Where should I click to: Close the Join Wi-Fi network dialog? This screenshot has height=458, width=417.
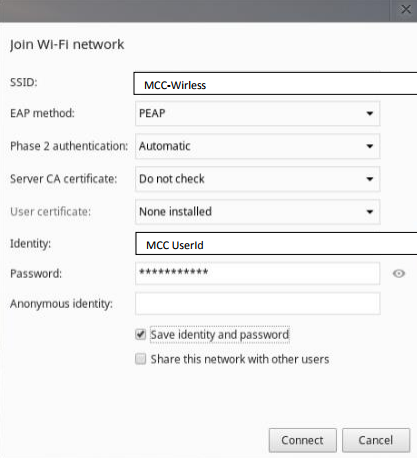pyautogui.click(x=406, y=9)
